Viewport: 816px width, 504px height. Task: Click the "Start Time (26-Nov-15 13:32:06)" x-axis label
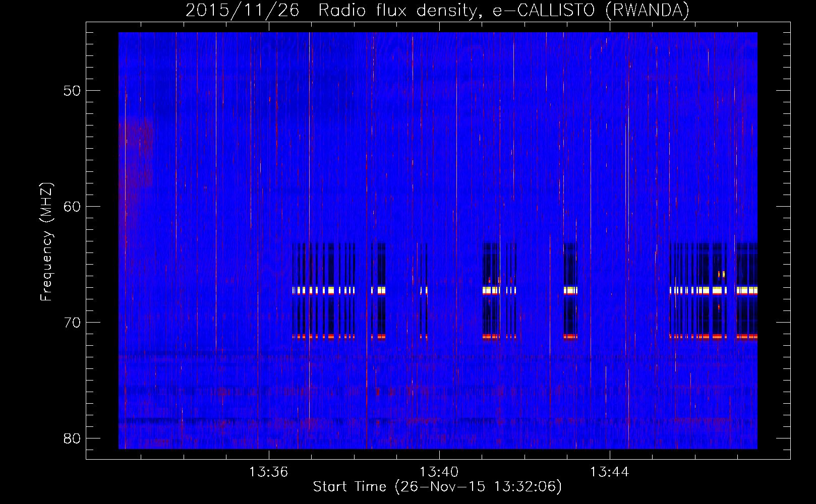click(437, 487)
